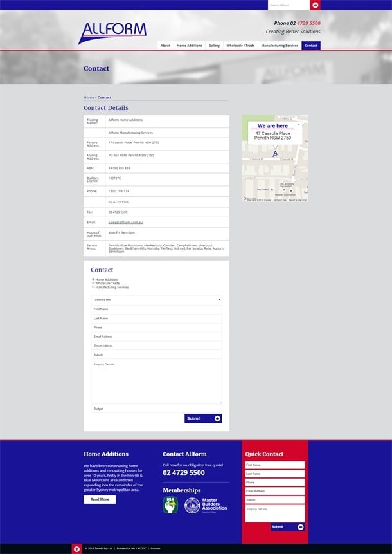The height and width of the screenshot is (554, 392).
Task: Click the Suburb field in contact form
Action: coord(156,355)
